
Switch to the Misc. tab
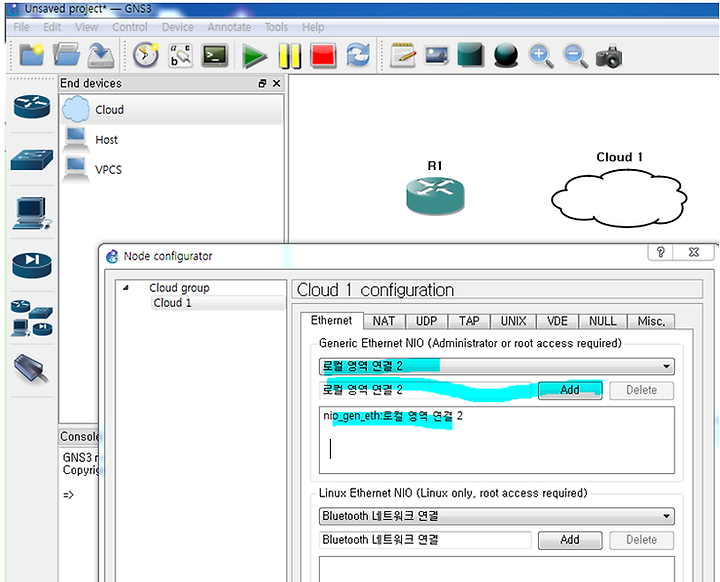pyautogui.click(x=651, y=321)
